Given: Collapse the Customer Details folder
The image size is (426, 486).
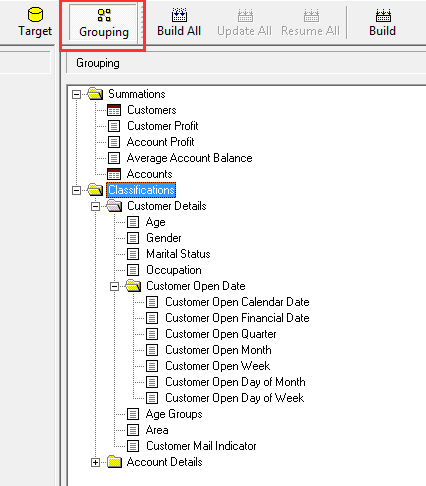Looking at the screenshot, I should click(95, 206).
